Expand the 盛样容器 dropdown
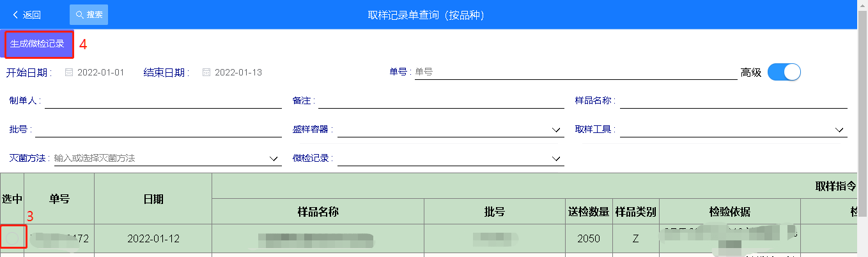This screenshot has height=257, width=868. click(x=555, y=130)
